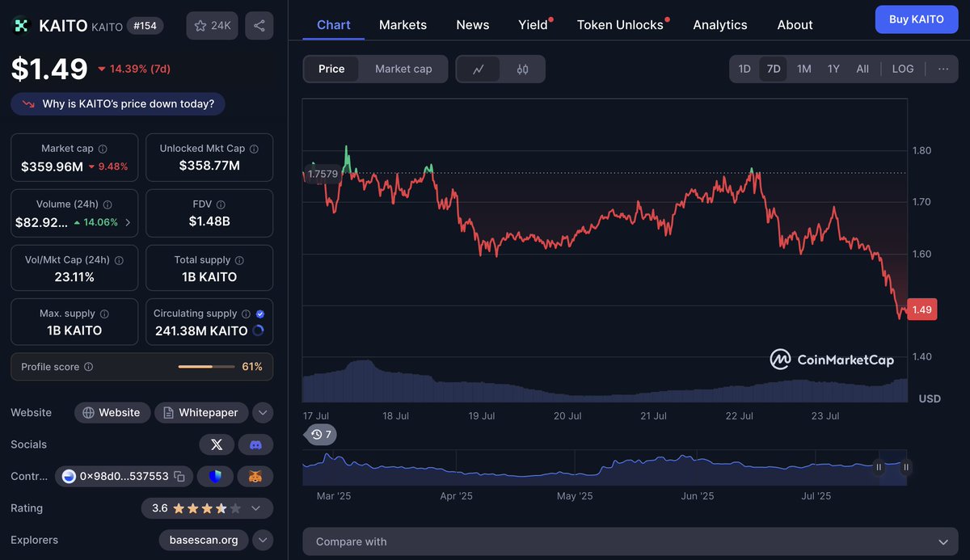Image resolution: width=970 pixels, height=560 pixels.
Task: Set chart range to 1D
Action: [x=744, y=69]
